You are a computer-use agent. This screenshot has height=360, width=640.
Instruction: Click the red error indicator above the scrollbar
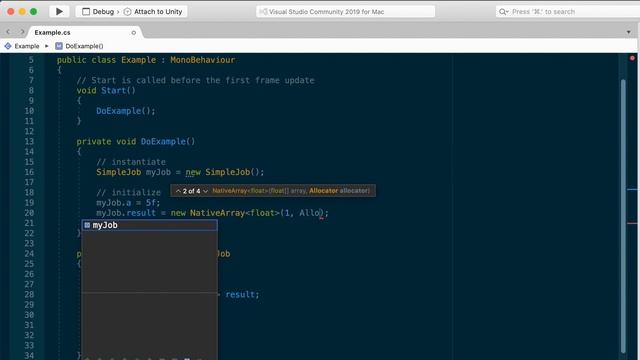632,58
